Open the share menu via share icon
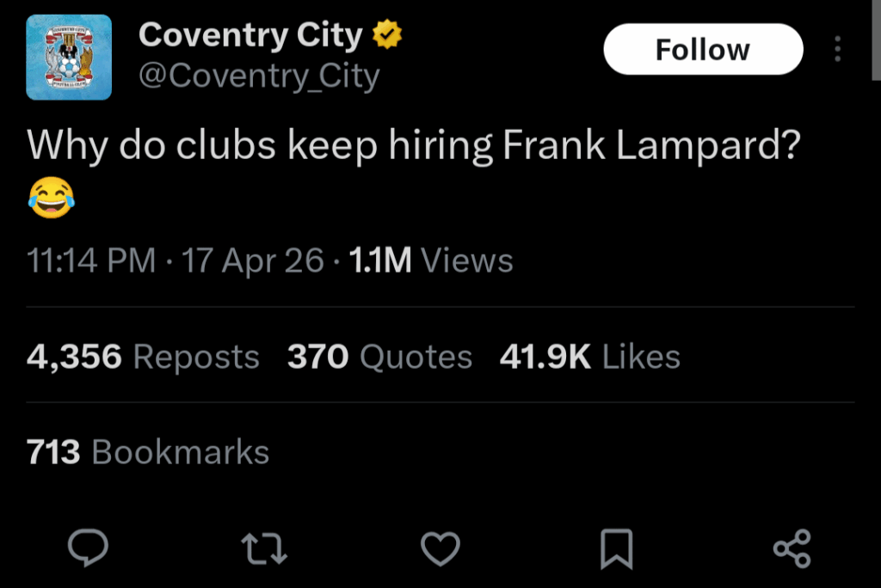881x588 pixels. tap(793, 546)
